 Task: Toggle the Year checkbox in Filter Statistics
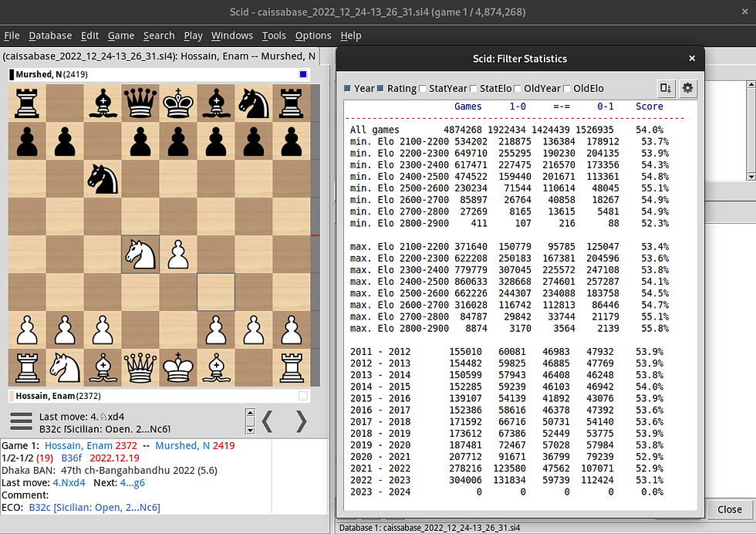coord(348,88)
